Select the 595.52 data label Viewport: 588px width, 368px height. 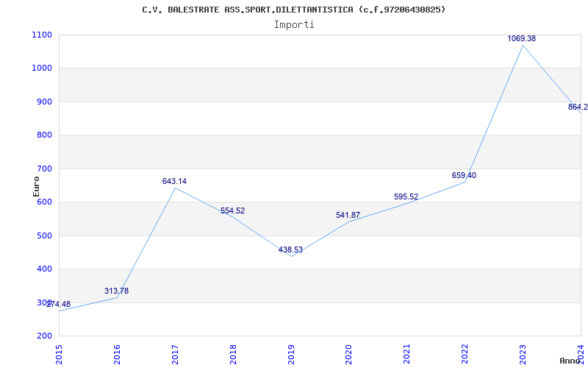(406, 197)
